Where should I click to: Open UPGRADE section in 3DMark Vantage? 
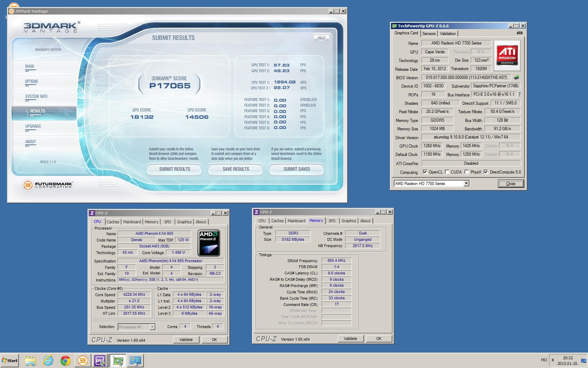(44, 128)
